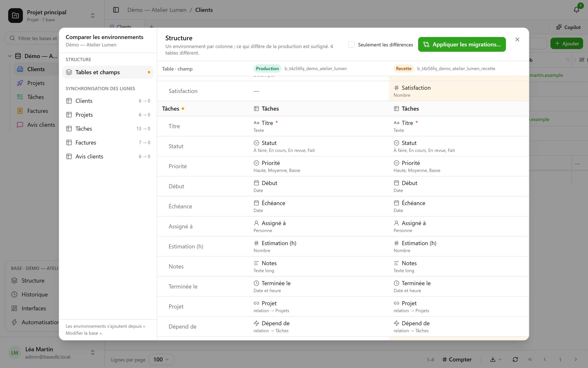Click the Démo database icon in tree
The image size is (588, 368).
[18, 56]
